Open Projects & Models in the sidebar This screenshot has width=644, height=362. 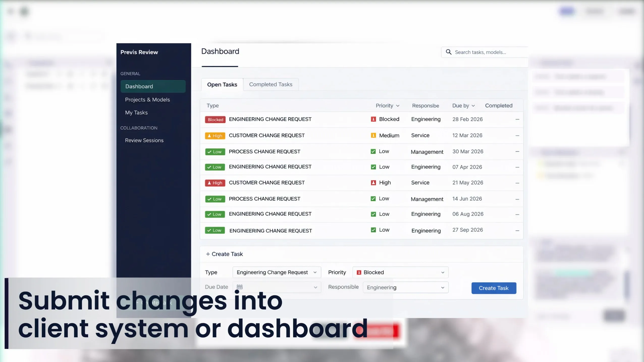point(147,100)
